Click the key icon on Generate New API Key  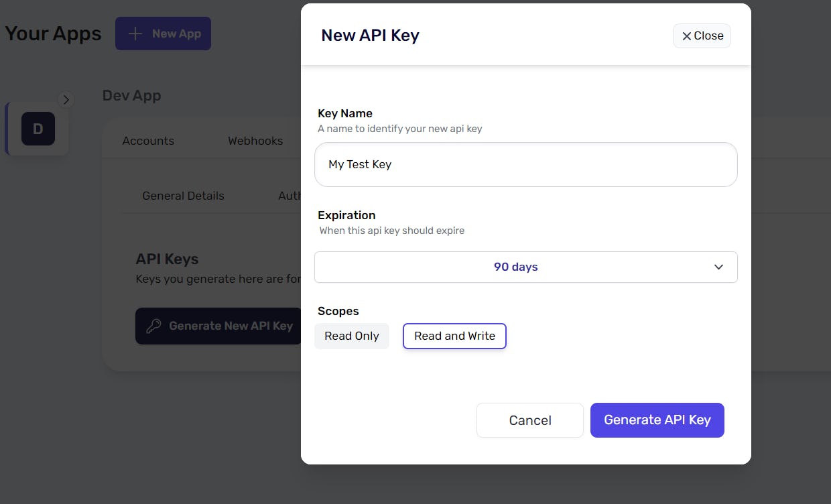click(x=153, y=326)
